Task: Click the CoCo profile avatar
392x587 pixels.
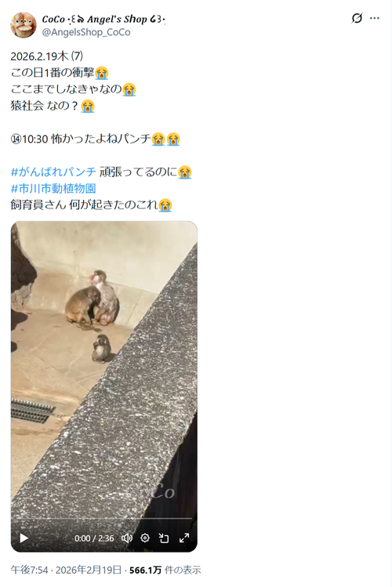Action: (24, 25)
